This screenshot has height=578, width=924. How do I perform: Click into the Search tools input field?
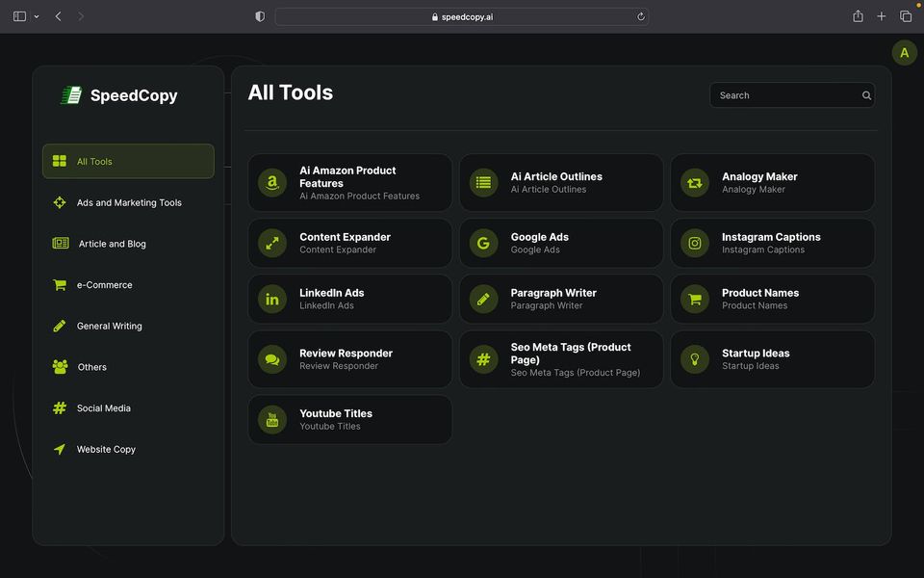pyautogui.click(x=792, y=95)
